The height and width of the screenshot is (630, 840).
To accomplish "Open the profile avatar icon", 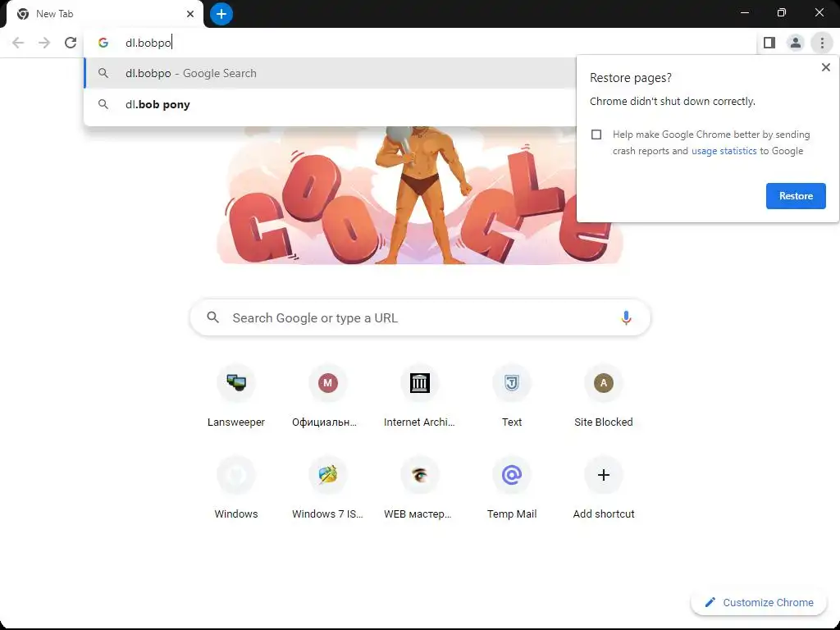I will click(796, 43).
